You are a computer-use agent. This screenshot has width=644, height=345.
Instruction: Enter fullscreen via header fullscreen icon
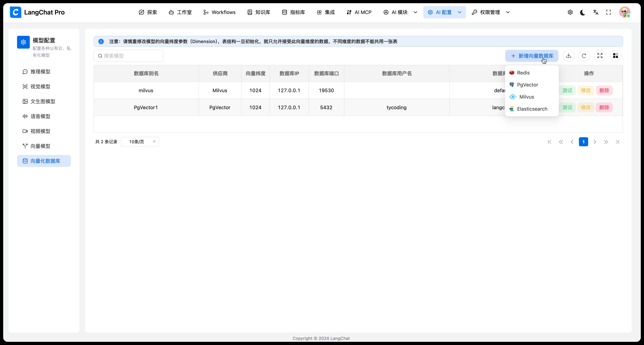pos(609,12)
